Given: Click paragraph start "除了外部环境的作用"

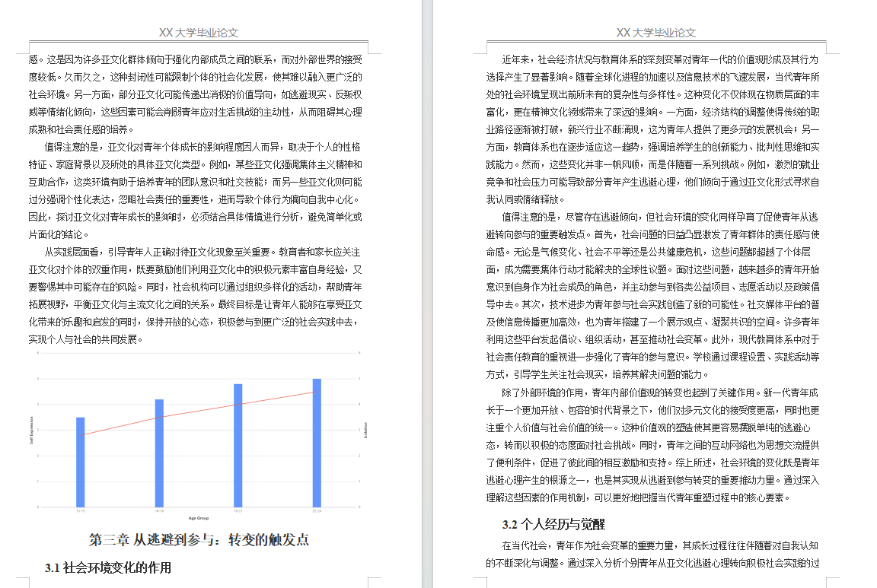Looking at the screenshot, I should click(x=660, y=393).
